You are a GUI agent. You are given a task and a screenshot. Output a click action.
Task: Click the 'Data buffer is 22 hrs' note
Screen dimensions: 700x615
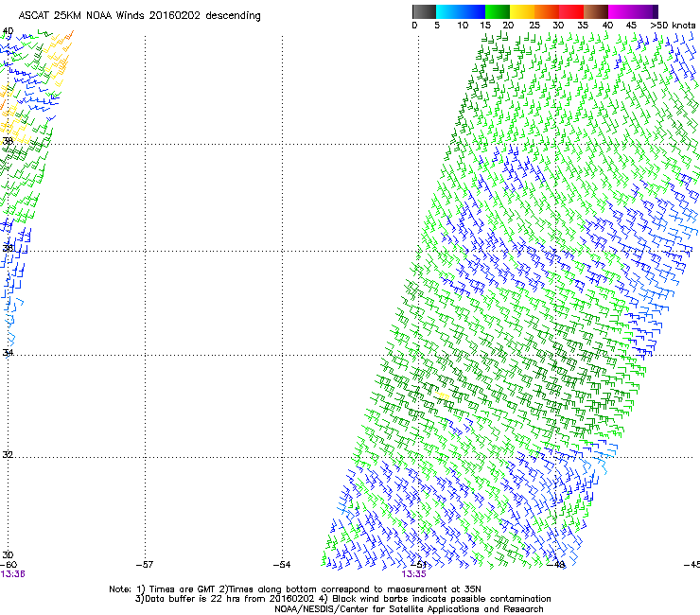[x=341, y=599]
